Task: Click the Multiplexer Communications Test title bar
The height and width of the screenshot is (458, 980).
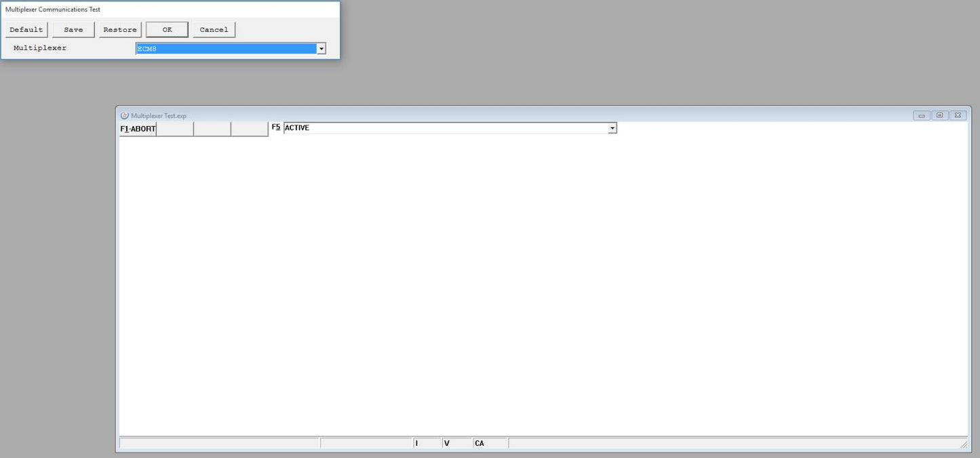Action: pyautogui.click(x=170, y=9)
